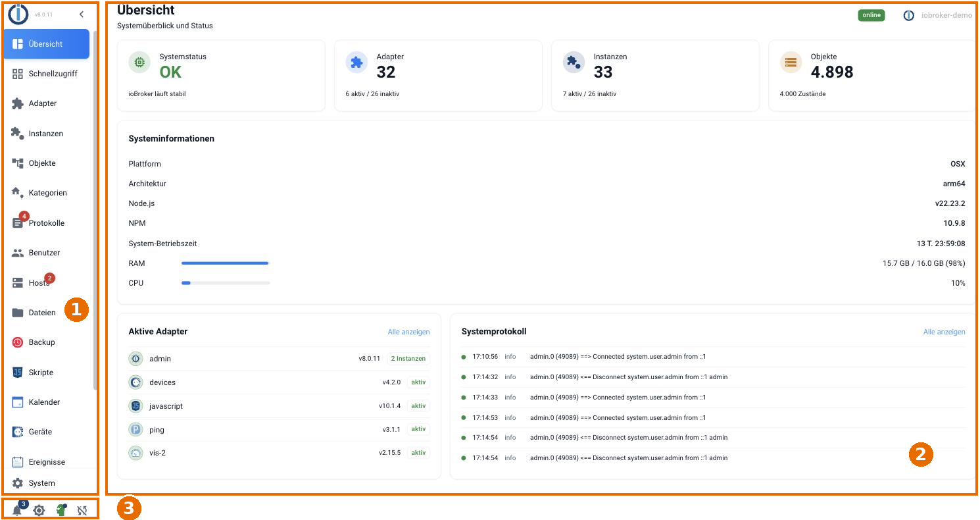Collapse the sidebar with the chevron arrow
The width and height of the screenshot is (980, 520).
pyautogui.click(x=82, y=14)
